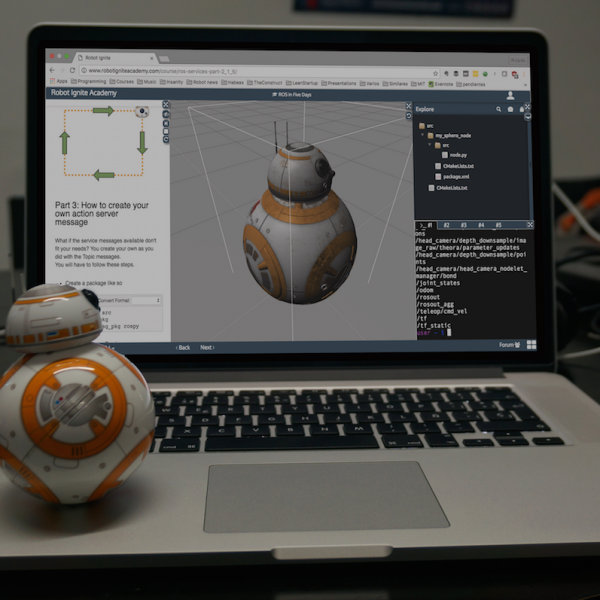Show more bookmarks with the overflow chevron
Viewport: 600px width, 600px height.
pos(525,85)
